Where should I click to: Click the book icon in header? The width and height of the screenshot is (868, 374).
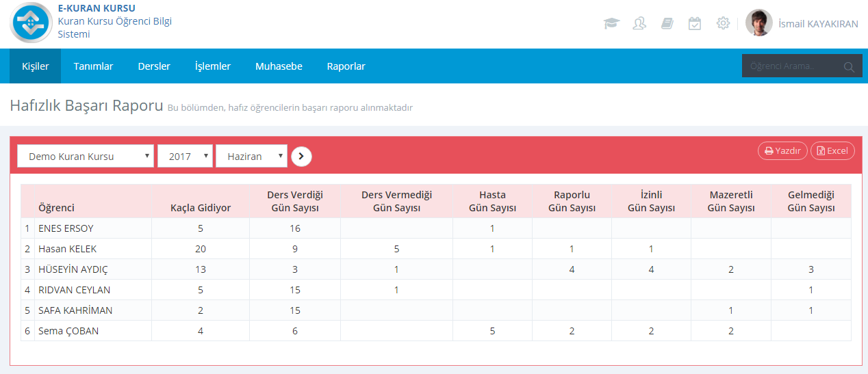667,23
